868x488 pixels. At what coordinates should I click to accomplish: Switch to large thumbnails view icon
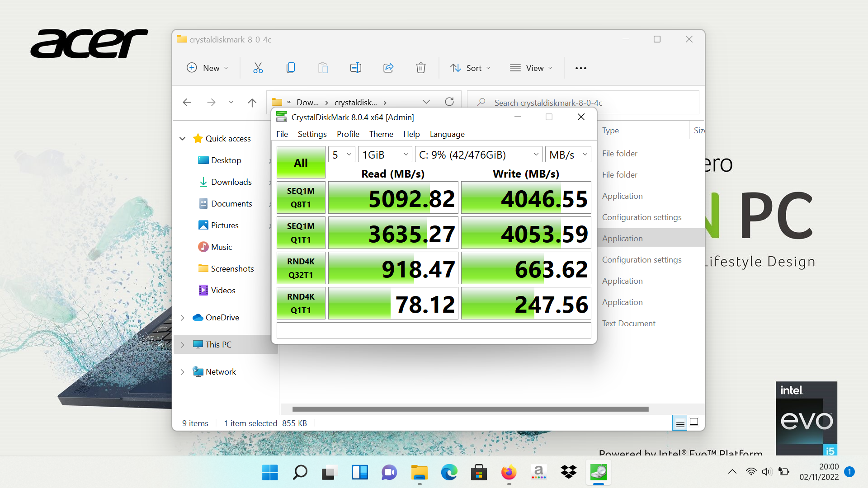coord(694,422)
